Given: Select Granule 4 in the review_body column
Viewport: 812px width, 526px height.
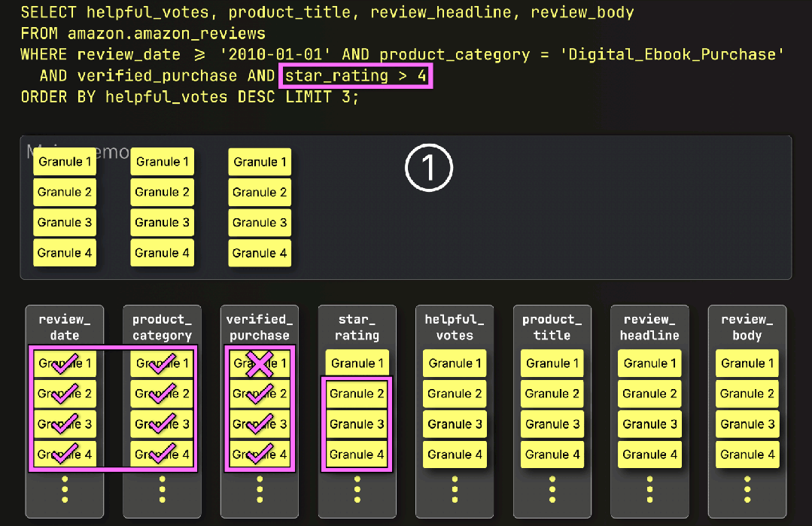Looking at the screenshot, I should [747, 455].
